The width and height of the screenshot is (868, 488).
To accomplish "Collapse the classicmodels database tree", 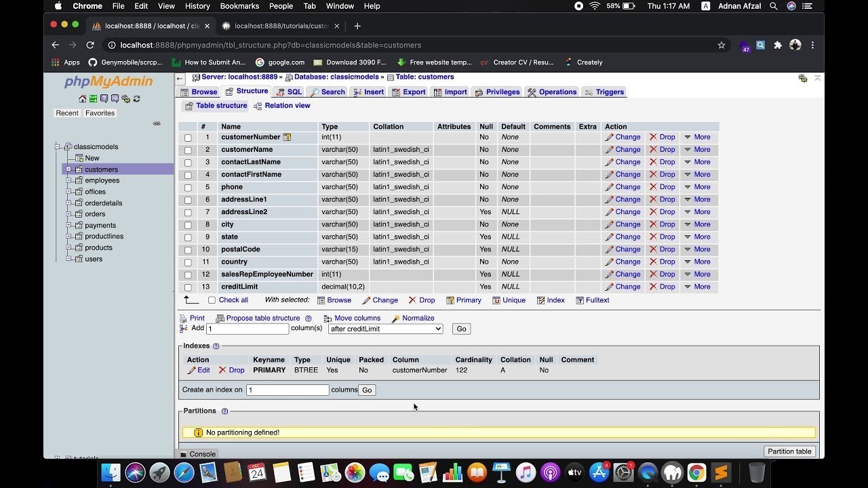I will point(58,146).
